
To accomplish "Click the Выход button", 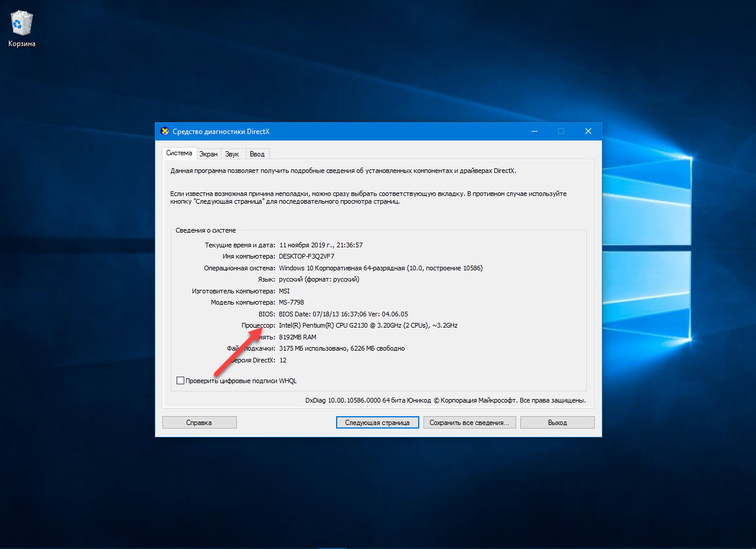I will 557,423.
